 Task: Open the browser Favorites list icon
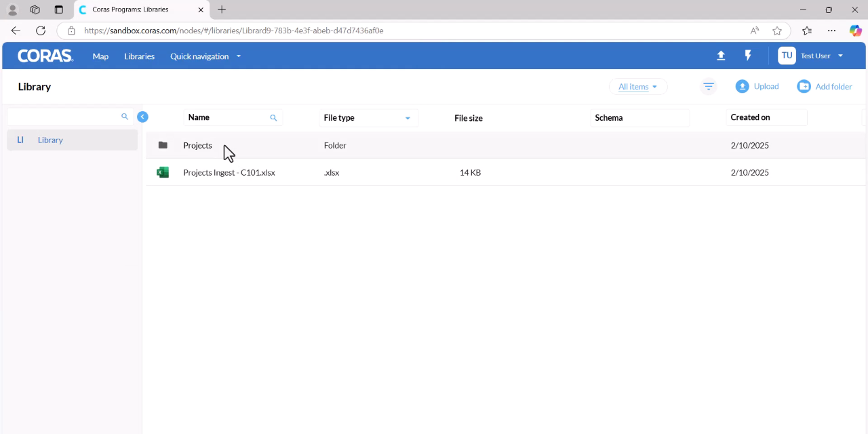coord(806,31)
